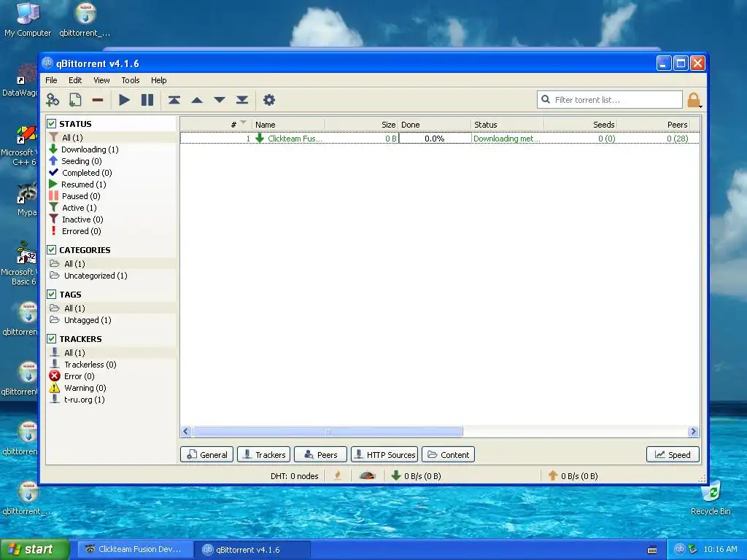The height and width of the screenshot is (560, 747).
Task: Open the Tools menu
Action: (x=130, y=80)
